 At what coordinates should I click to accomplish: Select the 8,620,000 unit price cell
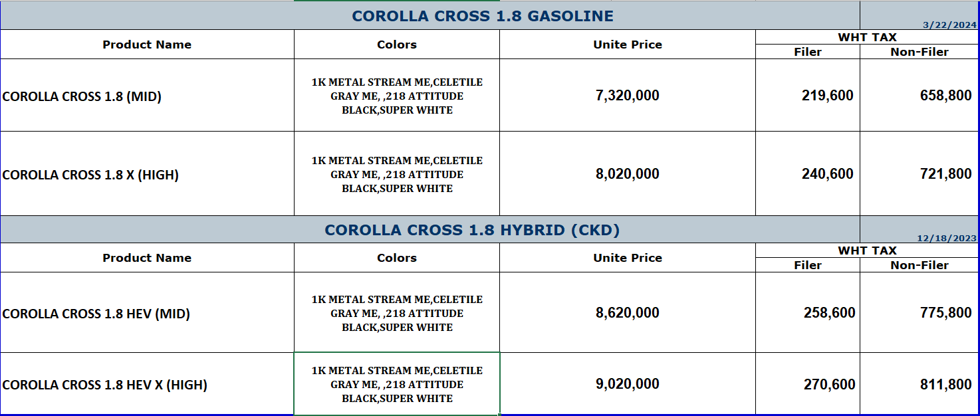pos(627,313)
